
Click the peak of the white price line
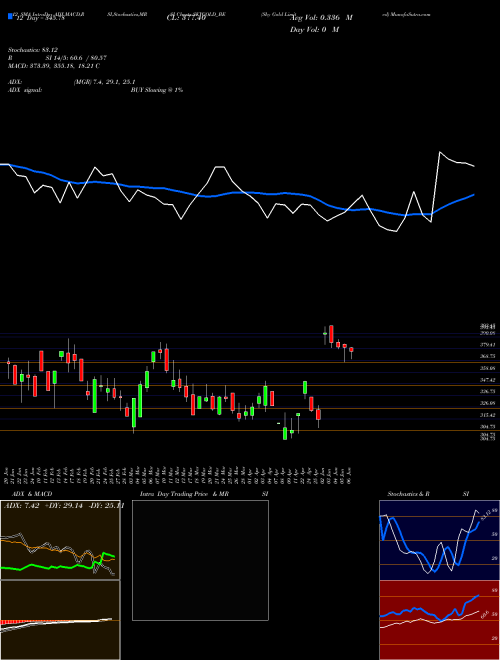[440, 152]
